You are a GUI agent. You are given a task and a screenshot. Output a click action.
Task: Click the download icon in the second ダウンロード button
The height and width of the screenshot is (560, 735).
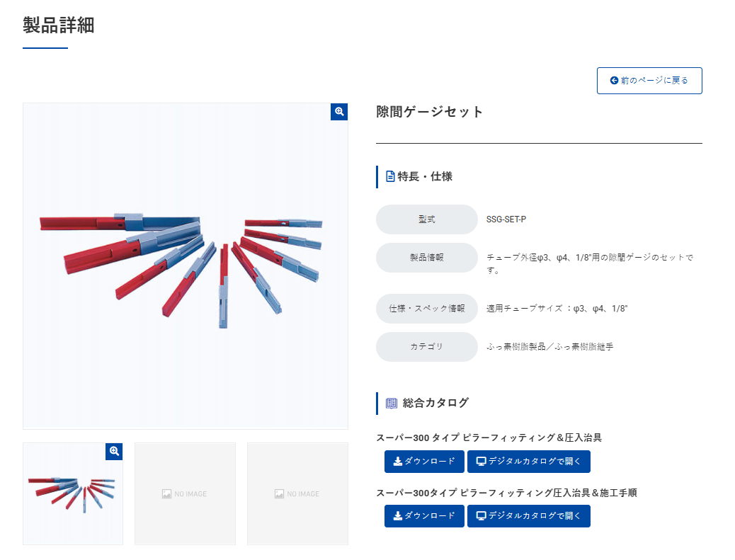(397, 516)
